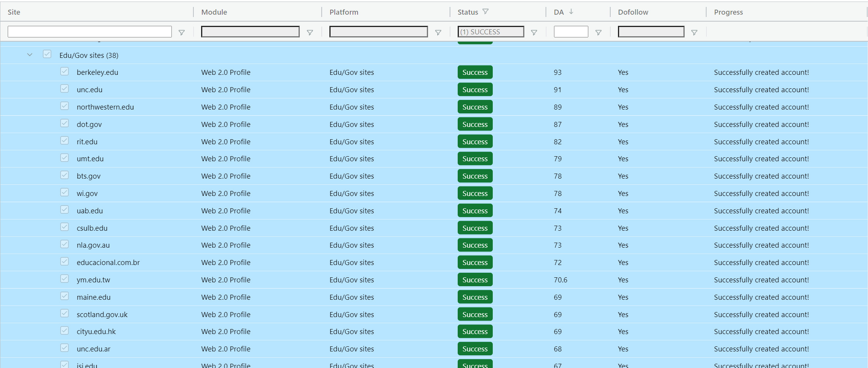Toggle the dot.gov checkbox

tap(64, 123)
